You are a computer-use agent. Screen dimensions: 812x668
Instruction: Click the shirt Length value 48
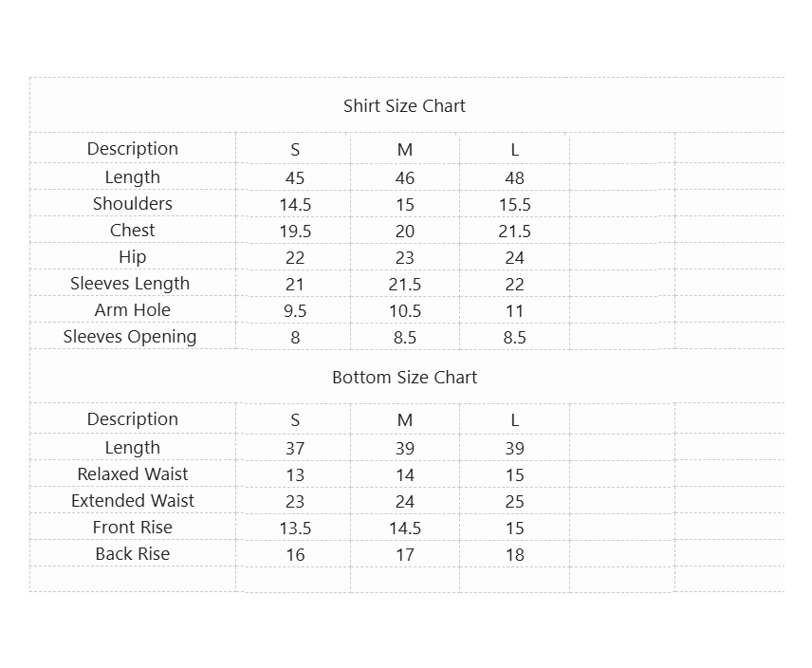(x=514, y=178)
